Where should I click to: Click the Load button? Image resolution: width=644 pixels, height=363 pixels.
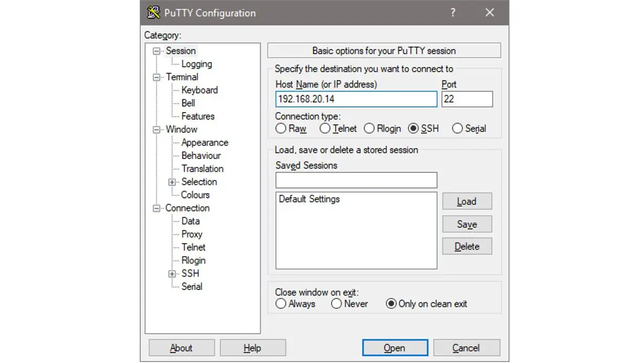point(467,202)
